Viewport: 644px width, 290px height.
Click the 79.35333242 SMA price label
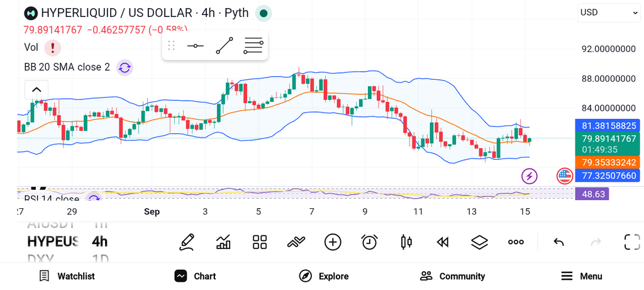[x=607, y=162]
